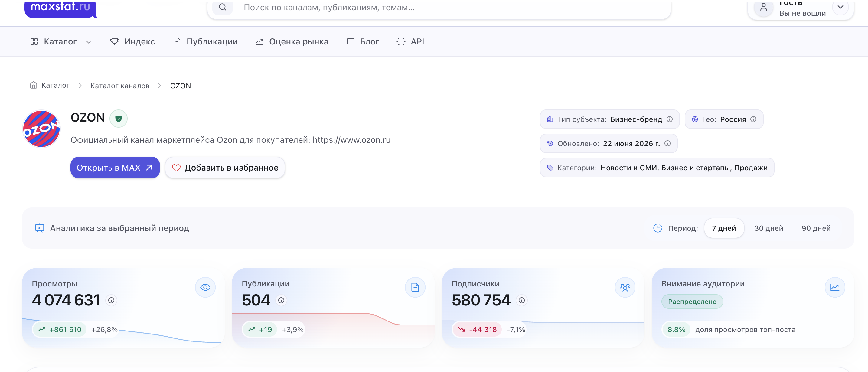868x372 pixels.
Task: Click the Обновлено clock icon
Action: click(x=550, y=143)
